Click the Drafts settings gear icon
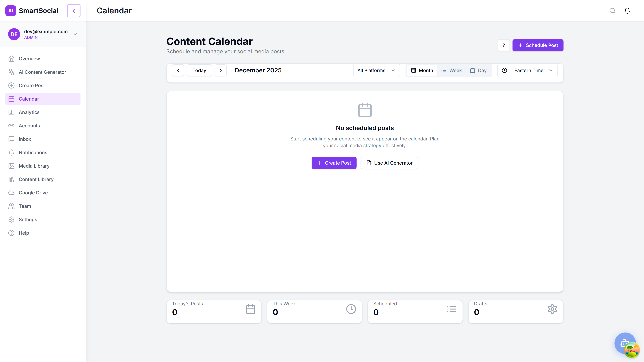Screen dimensions: 644x362 552,309
